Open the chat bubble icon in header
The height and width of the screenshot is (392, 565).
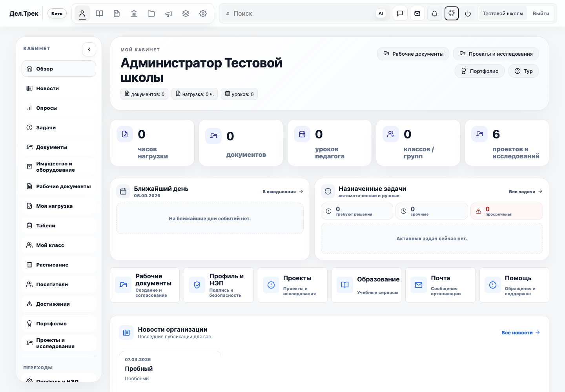(x=400, y=13)
